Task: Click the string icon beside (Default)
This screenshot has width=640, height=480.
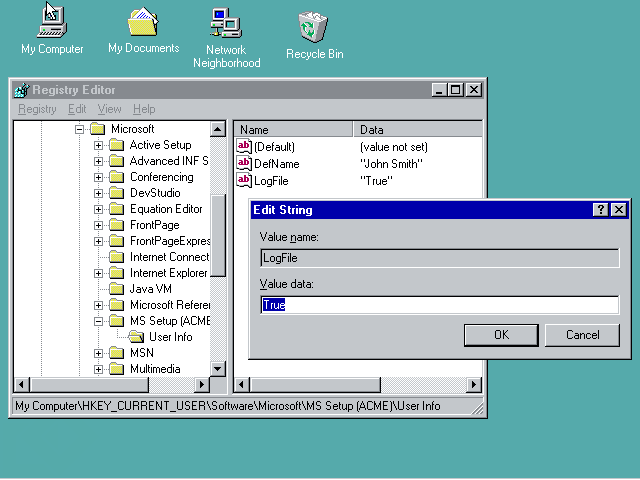Action: tap(244, 147)
